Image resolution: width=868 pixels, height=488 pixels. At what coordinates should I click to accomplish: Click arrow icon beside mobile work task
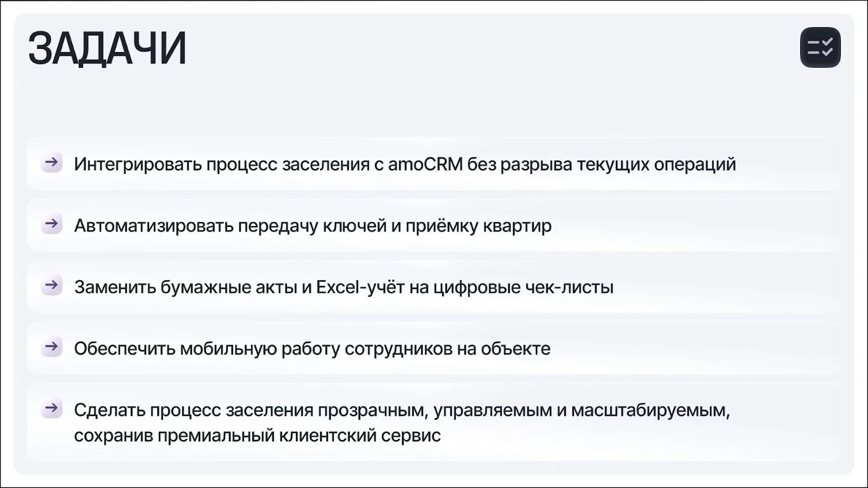(52, 346)
